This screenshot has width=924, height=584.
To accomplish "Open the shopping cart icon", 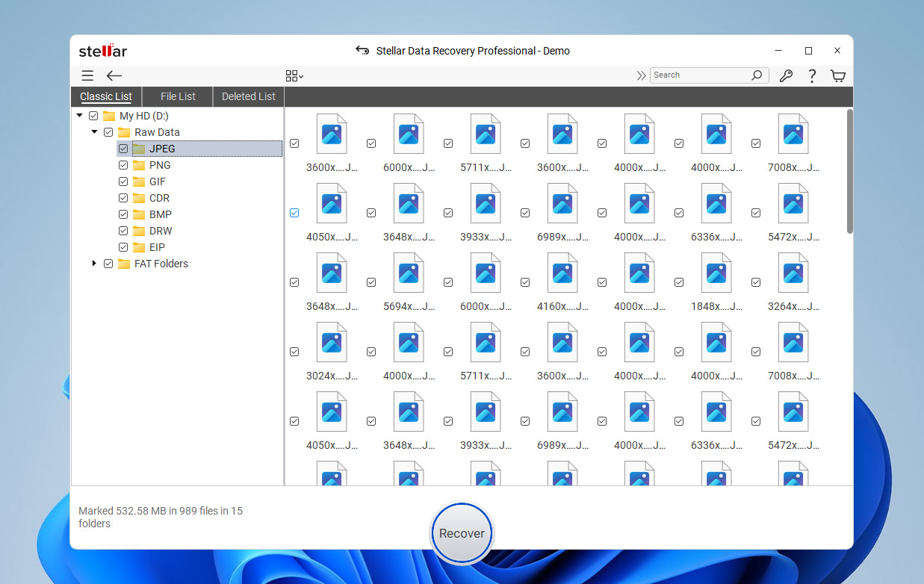I will 838,75.
